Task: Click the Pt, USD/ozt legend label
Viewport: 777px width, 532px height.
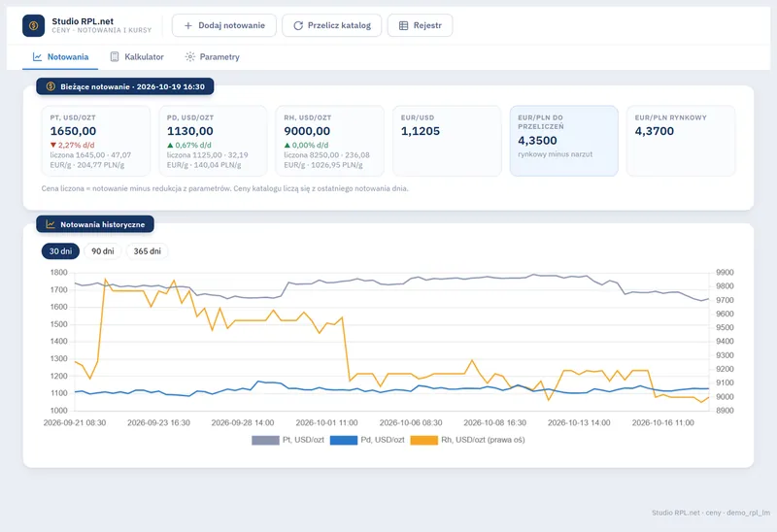Action: click(303, 440)
